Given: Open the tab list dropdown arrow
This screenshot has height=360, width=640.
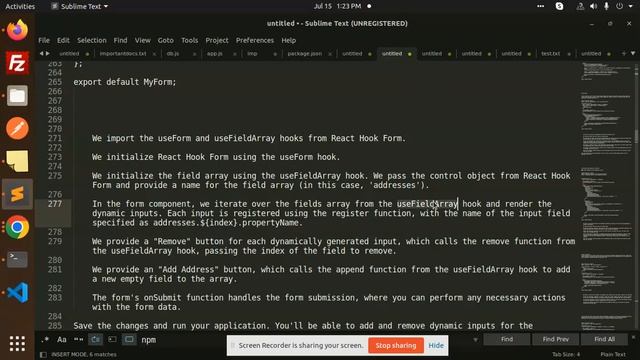Looking at the screenshot, I should point(633,53).
